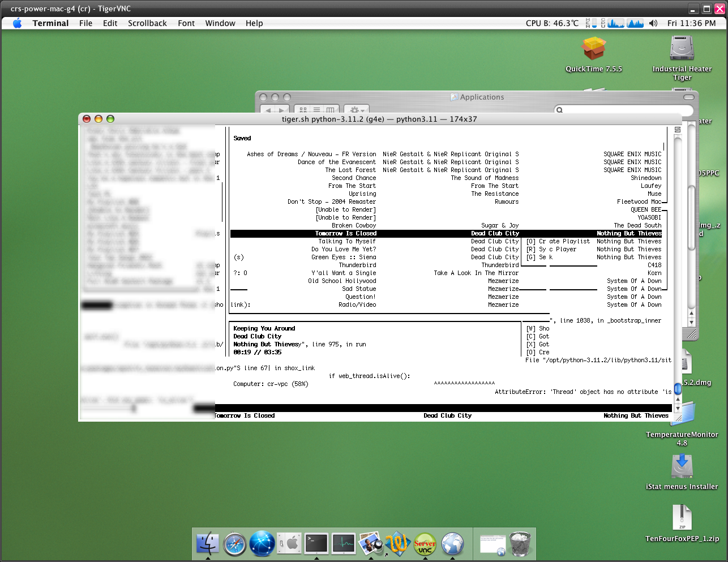Click the CPU B temperature readout
The height and width of the screenshot is (562, 728).
[x=552, y=23]
